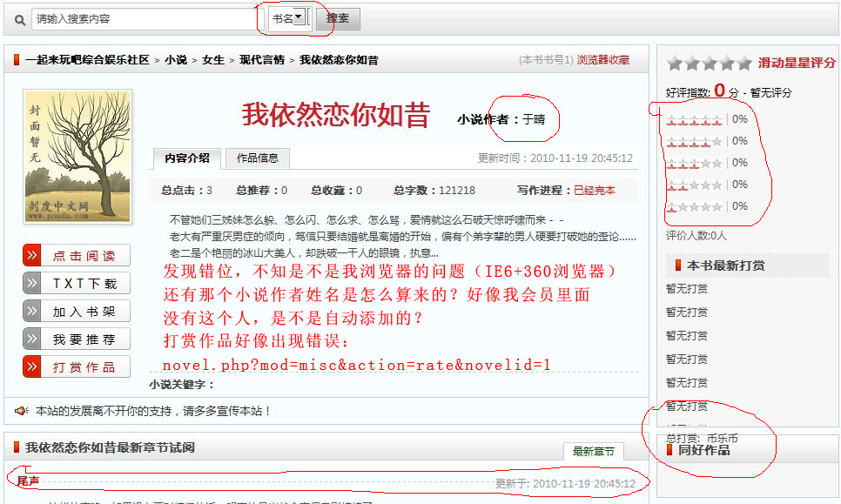Click the 浏览器收藏 link
This screenshot has width=841, height=504.
coord(602,60)
